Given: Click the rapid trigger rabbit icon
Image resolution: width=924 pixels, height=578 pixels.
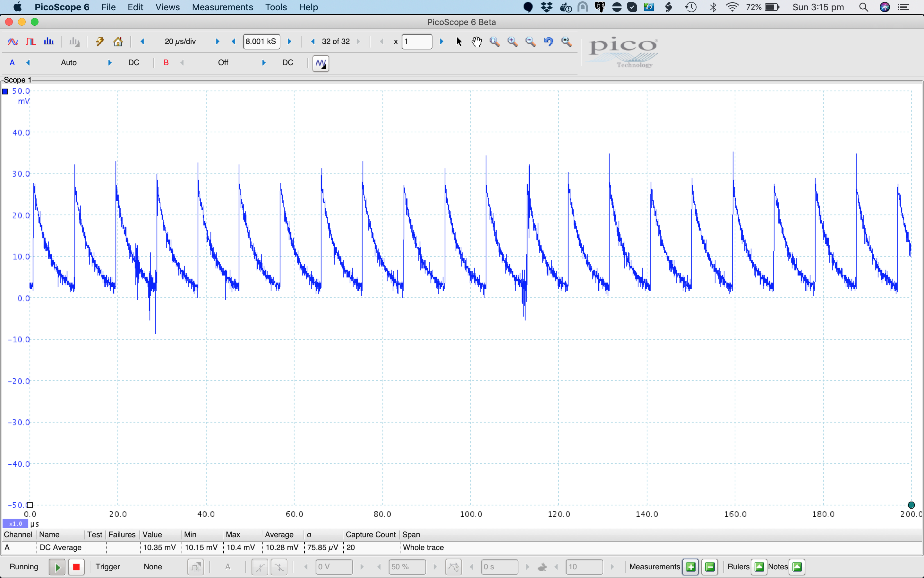Looking at the screenshot, I should pos(542,567).
